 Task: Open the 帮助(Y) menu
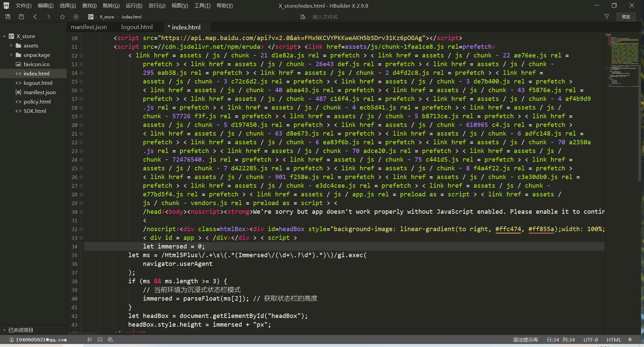pyautogui.click(x=225, y=6)
